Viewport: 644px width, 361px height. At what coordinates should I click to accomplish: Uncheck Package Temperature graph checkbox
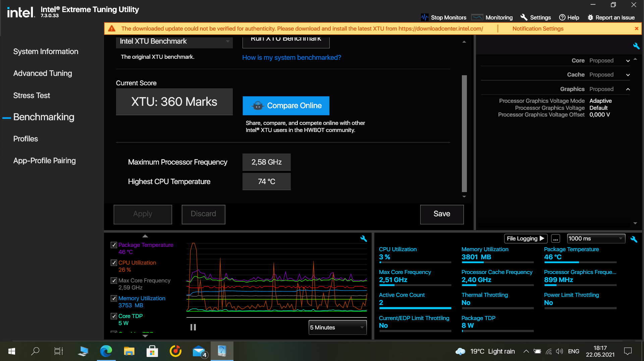coord(114,245)
